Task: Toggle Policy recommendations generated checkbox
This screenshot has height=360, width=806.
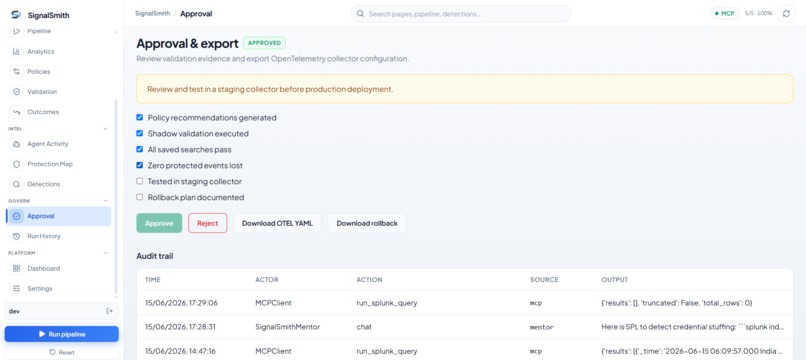Action: click(x=139, y=117)
